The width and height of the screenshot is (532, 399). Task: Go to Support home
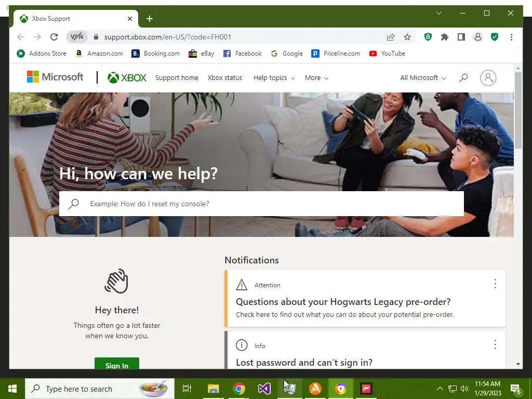177,78
